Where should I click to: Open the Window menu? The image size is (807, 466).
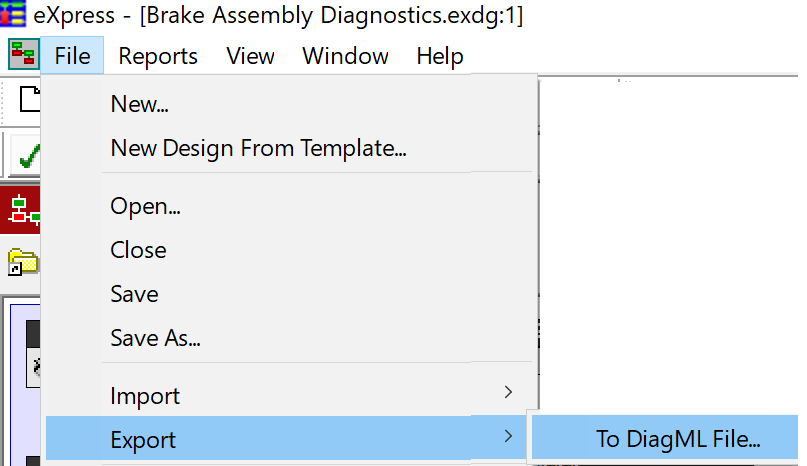[x=345, y=56]
